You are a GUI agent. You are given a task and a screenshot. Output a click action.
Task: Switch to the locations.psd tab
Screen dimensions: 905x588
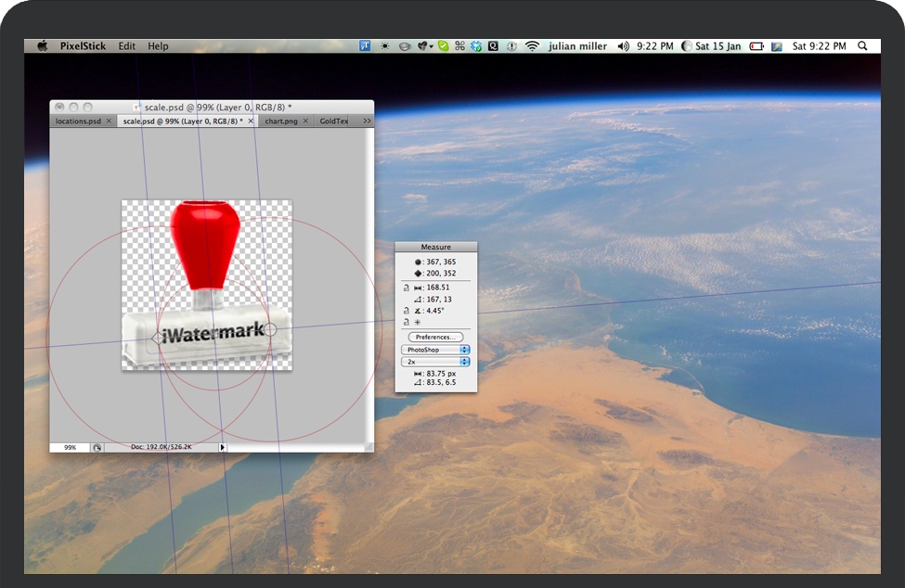click(78, 121)
